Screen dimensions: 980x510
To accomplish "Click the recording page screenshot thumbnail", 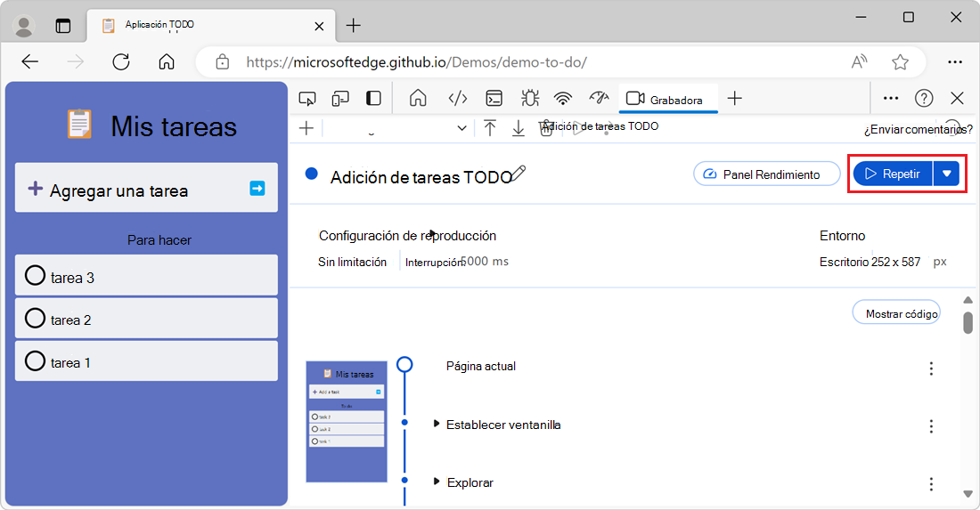I will coord(347,421).
